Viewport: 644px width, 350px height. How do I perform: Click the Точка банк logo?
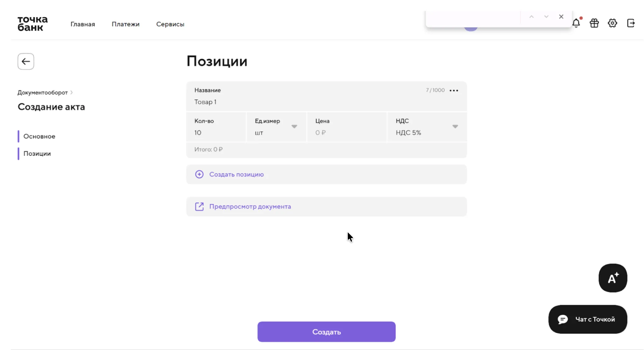pos(33,24)
